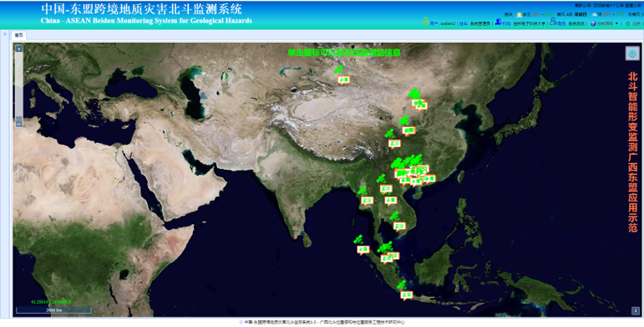
Task: Select the station marker west of Sumatra
Action: point(358,239)
